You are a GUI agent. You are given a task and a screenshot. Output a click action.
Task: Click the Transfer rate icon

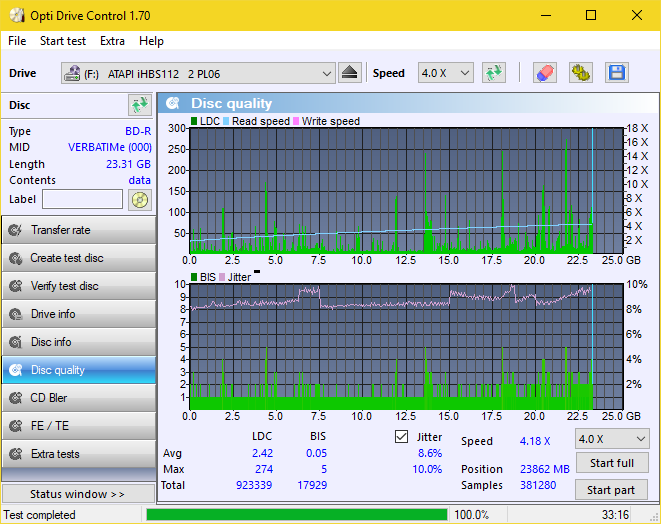(16, 230)
